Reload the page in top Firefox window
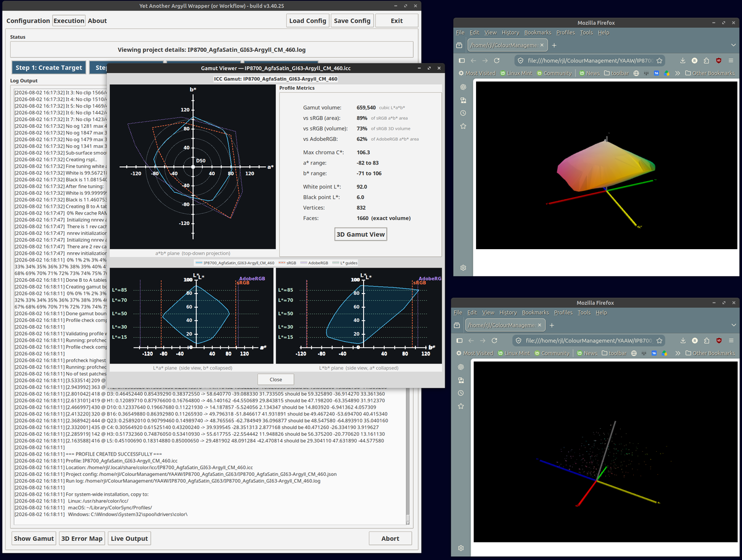This screenshot has height=560, width=742. tap(497, 61)
